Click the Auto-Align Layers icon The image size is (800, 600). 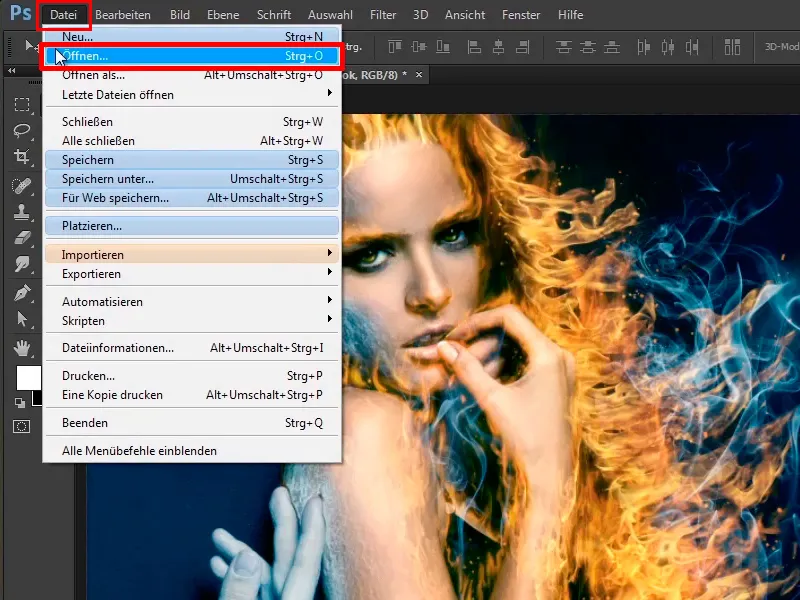click(732, 47)
